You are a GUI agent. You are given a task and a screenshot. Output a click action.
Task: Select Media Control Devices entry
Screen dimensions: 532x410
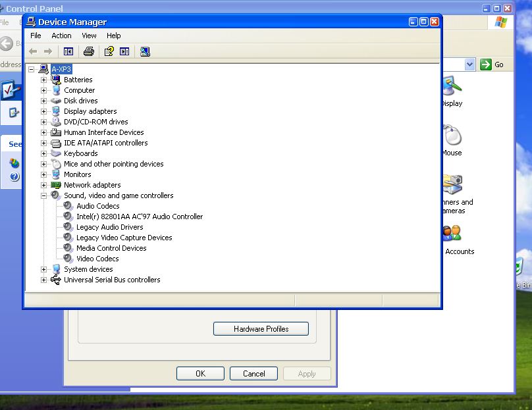111,248
